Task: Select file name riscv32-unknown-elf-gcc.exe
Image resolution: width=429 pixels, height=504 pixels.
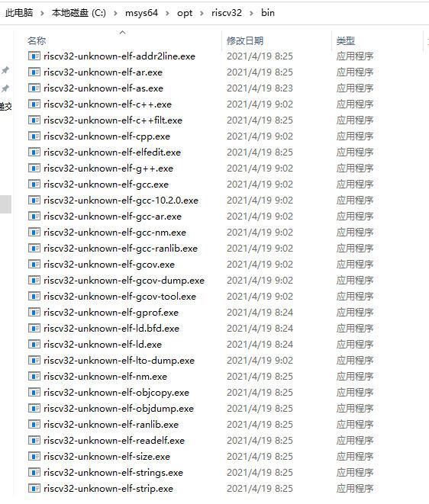Action: pyautogui.click(x=106, y=185)
